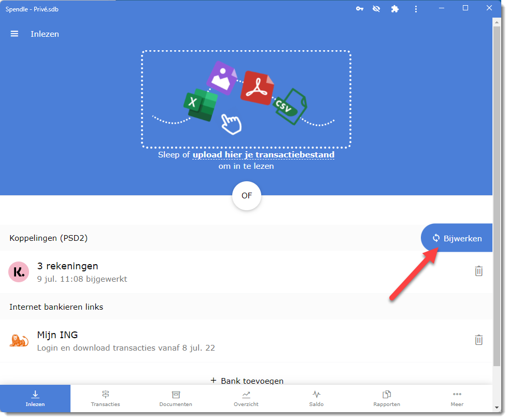Click Bank toevoegen

247,381
